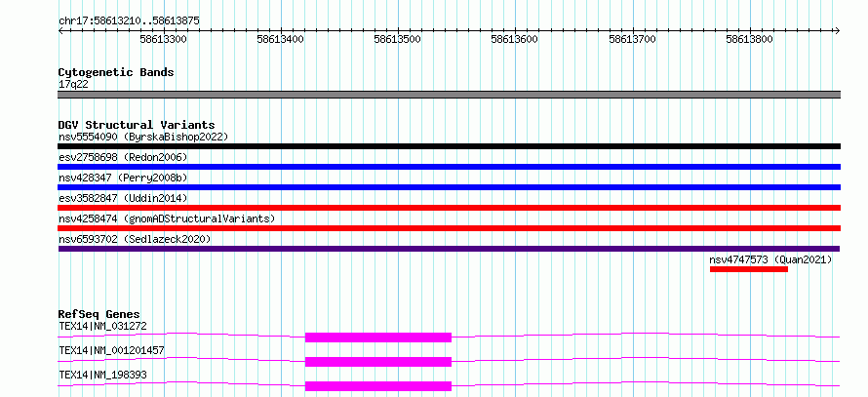
Task: Click esv3582847 (Uddin2014) label
Action: click(x=123, y=198)
